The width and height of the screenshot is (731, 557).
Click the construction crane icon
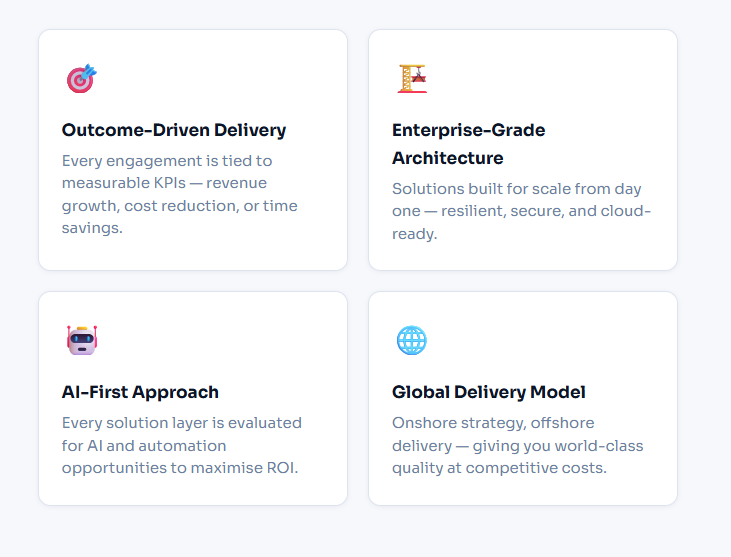[x=411, y=78]
